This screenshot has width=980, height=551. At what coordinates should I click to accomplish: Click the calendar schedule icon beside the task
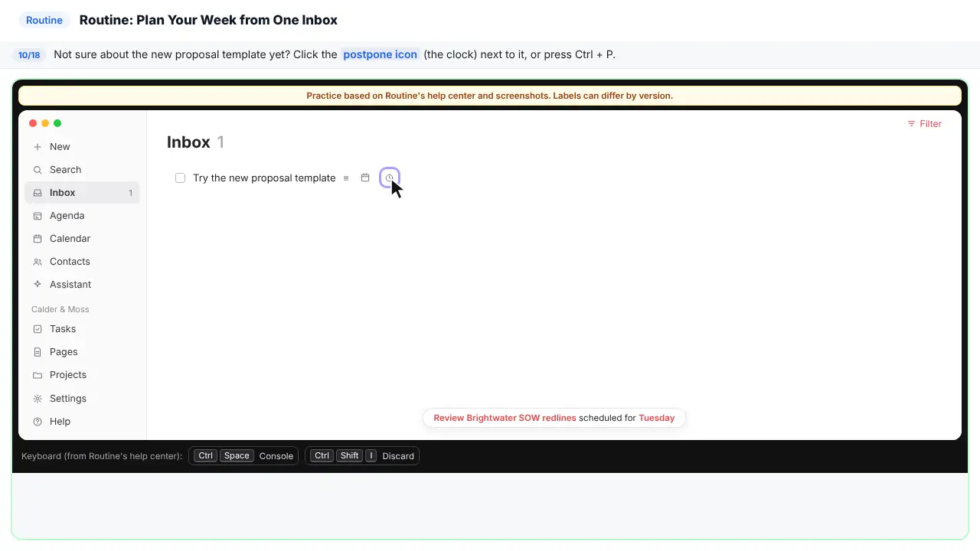coord(365,178)
